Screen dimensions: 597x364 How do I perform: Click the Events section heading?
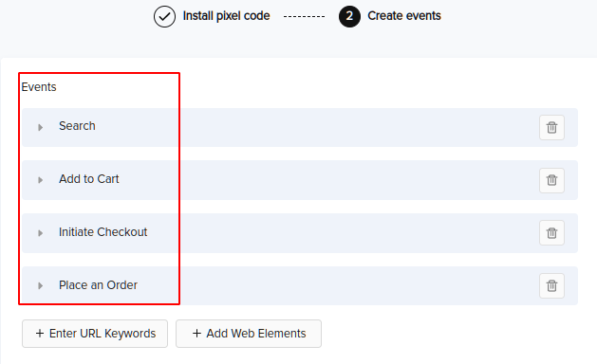click(x=39, y=87)
